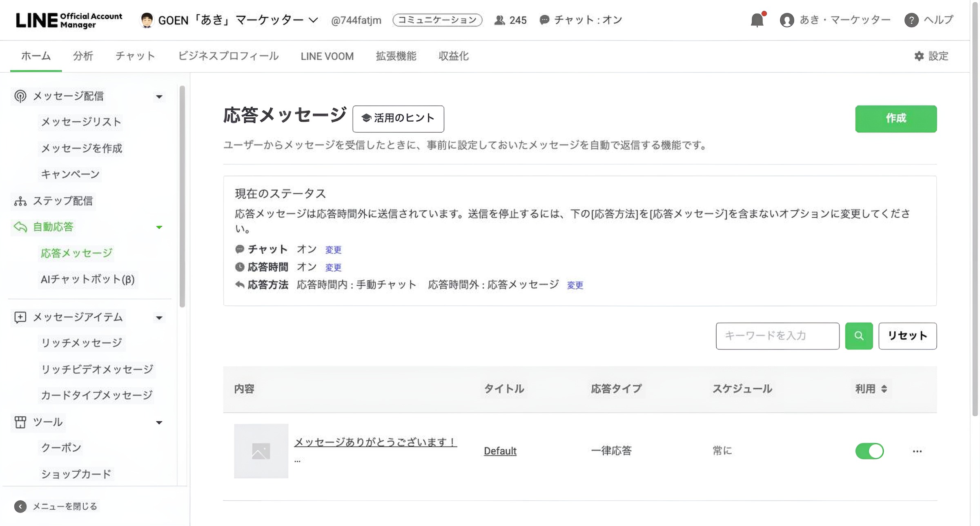Click the tools shop icon
Screen dimensions: 980x526
(x=20, y=422)
